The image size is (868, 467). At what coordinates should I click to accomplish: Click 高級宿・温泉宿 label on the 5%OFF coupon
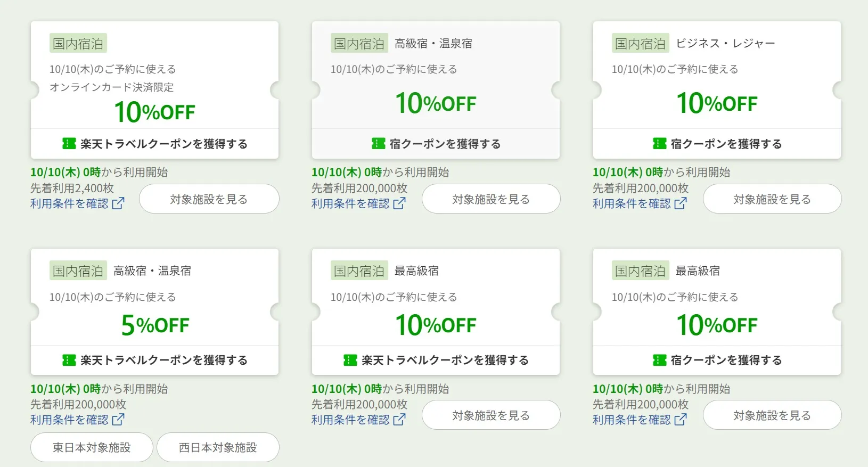coord(152,271)
